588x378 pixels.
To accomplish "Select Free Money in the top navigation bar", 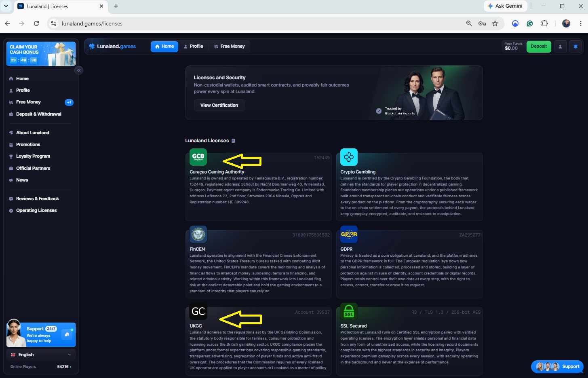I will click(x=229, y=46).
